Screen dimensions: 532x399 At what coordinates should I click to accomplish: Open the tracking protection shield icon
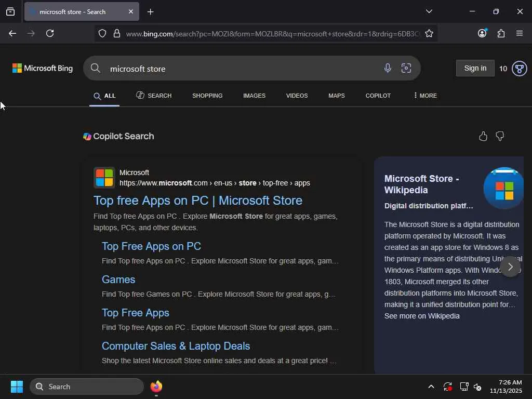coord(102,33)
